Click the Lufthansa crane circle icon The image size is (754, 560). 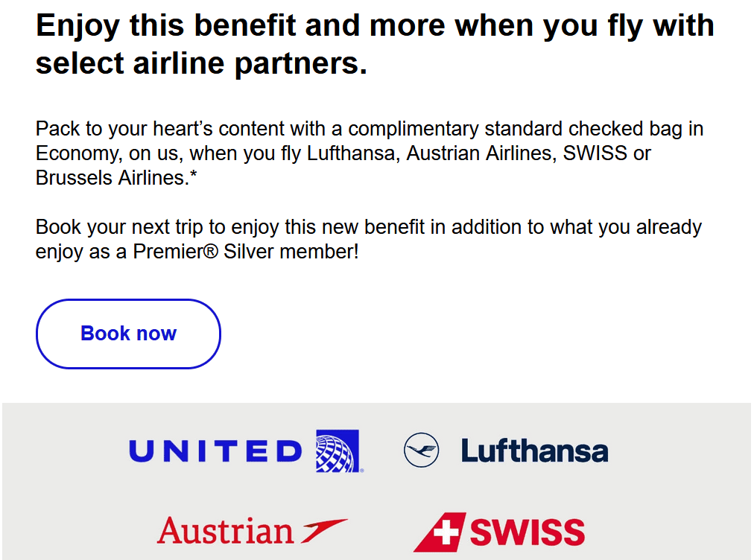point(422,451)
